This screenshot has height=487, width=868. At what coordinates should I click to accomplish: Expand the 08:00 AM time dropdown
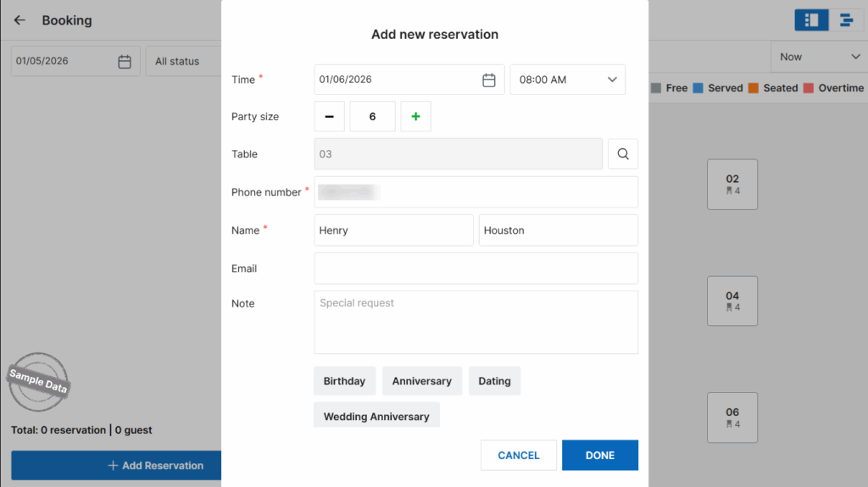(x=612, y=80)
